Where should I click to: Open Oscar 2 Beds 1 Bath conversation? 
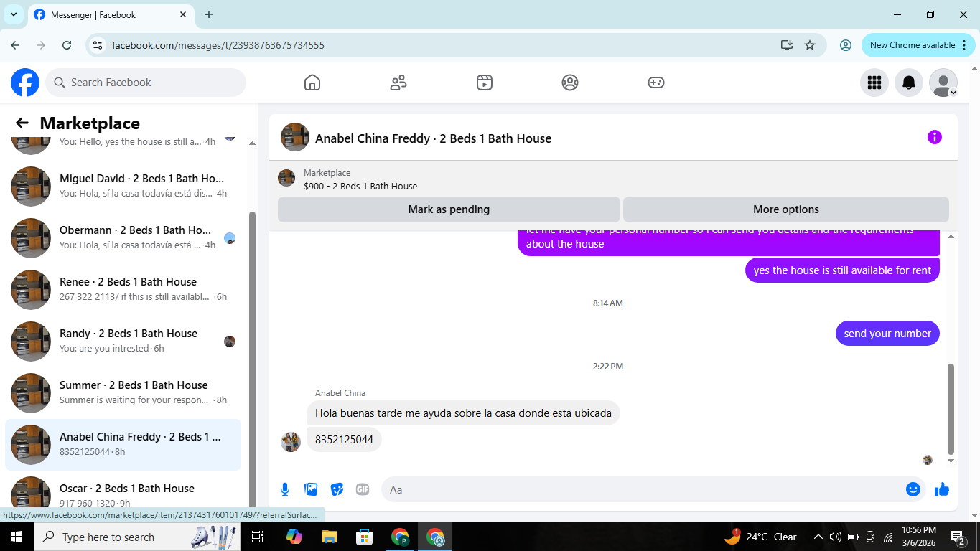pos(123,491)
